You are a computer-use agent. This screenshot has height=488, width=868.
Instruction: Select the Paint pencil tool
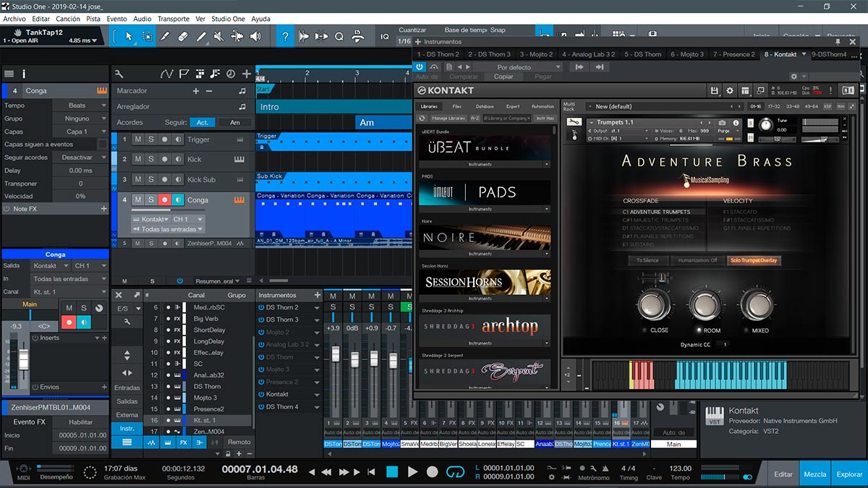201,36
